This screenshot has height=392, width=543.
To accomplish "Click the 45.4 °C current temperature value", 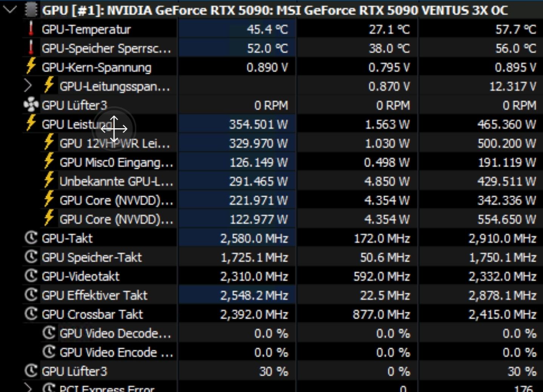I will (267, 29).
